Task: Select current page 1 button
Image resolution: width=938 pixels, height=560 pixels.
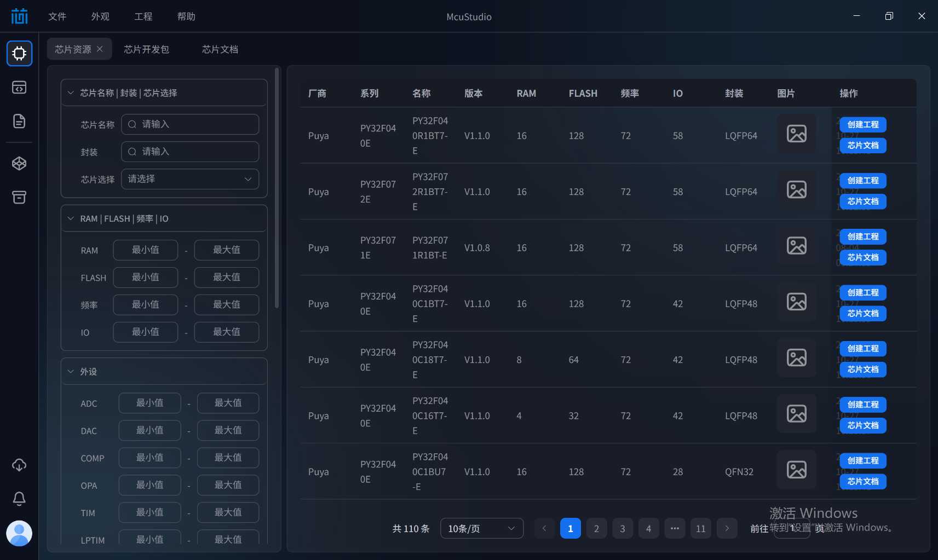Action: click(x=571, y=528)
